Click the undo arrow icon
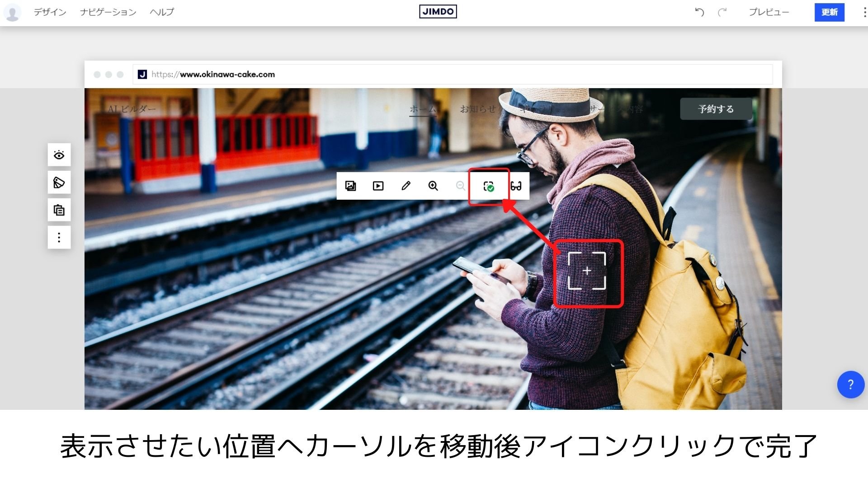868x488 pixels. [699, 12]
